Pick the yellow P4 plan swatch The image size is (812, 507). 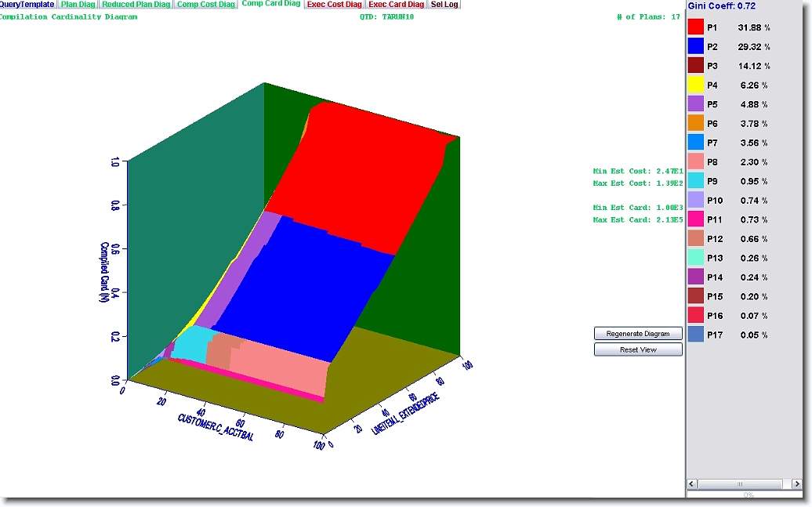[695, 85]
